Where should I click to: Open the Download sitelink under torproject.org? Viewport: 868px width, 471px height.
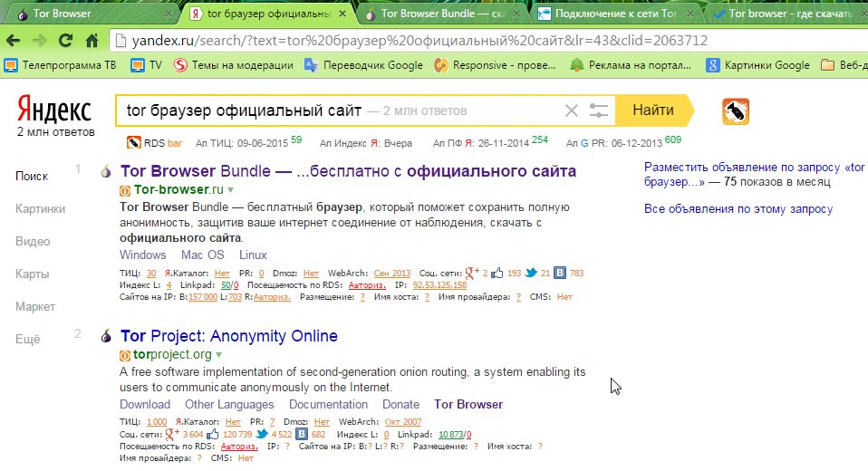[x=145, y=405]
